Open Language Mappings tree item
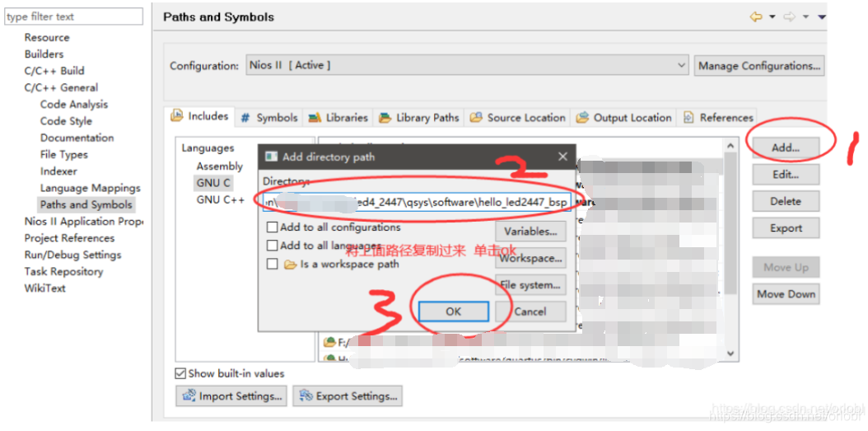 point(91,188)
